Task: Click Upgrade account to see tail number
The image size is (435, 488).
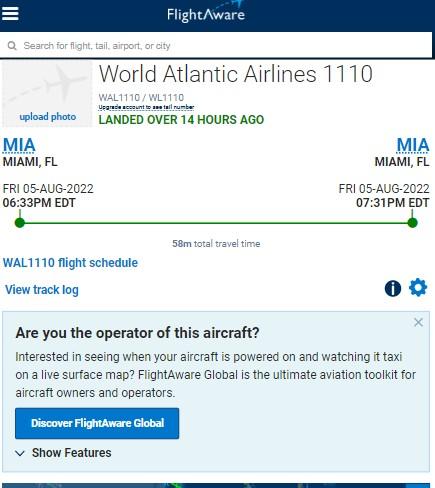Action: (x=146, y=107)
